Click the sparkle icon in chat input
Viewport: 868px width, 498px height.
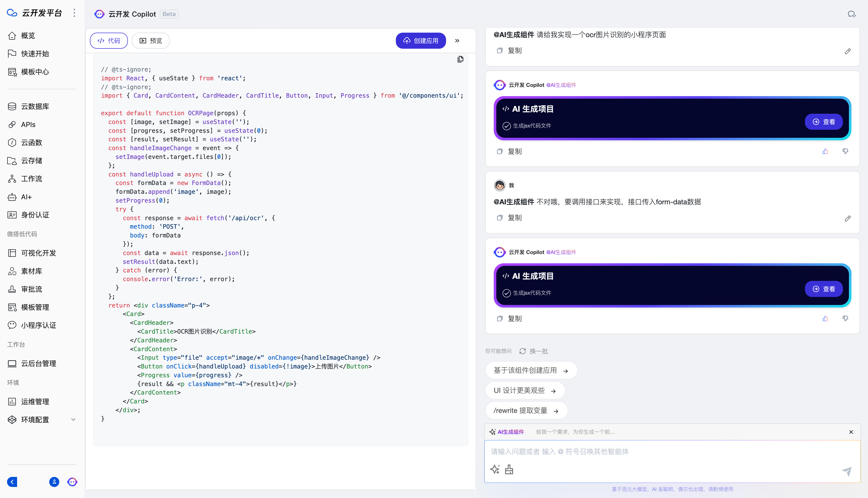[x=494, y=469]
